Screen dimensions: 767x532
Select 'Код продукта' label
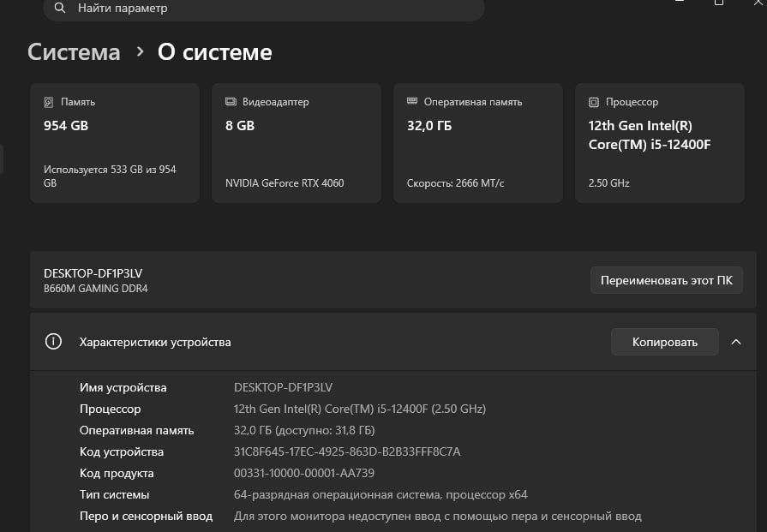click(x=117, y=474)
